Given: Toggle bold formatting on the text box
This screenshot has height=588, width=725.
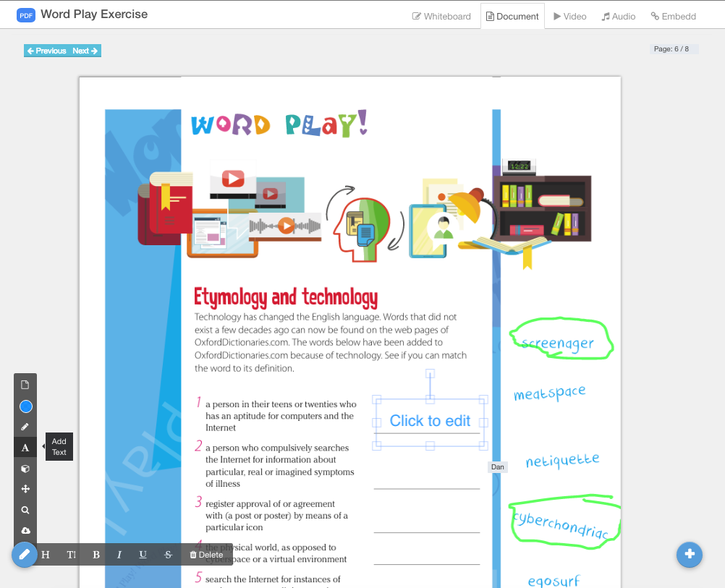Looking at the screenshot, I should [x=96, y=554].
